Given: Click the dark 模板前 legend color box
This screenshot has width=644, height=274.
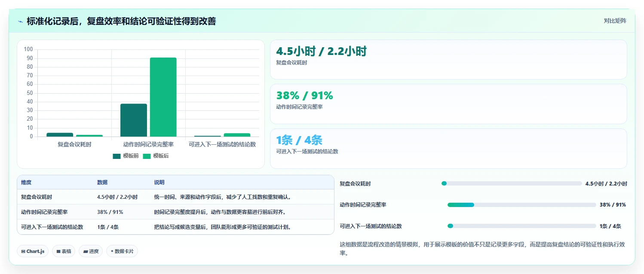Looking at the screenshot, I should pos(117,156).
